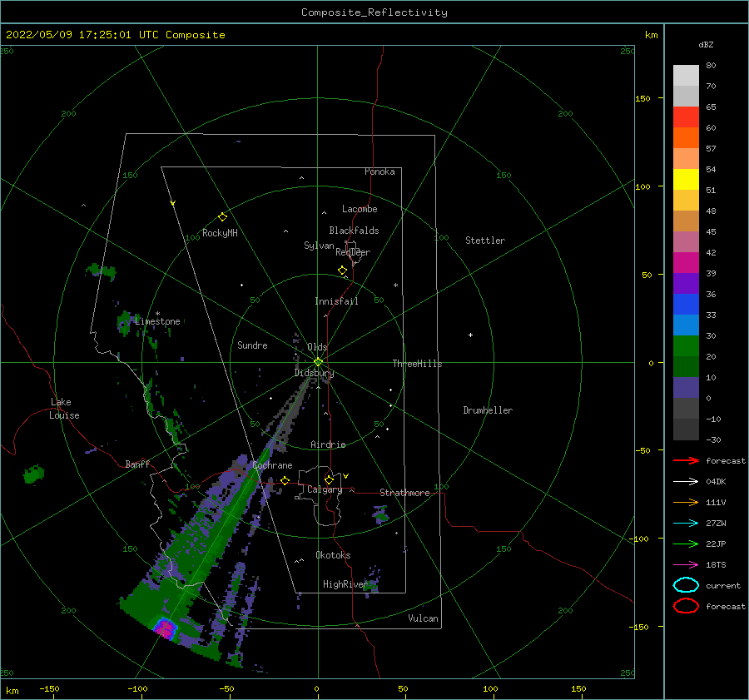Click the light gray top legend swatch
Image resolution: width=749 pixels, height=700 pixels.
(686, 76)
